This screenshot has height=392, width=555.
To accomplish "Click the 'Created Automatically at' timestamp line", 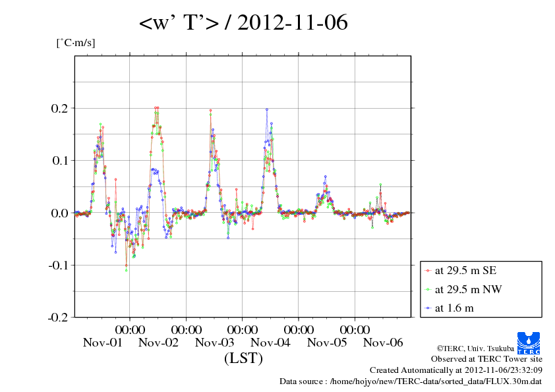I will pyautogui.click(x=455, y=370).
